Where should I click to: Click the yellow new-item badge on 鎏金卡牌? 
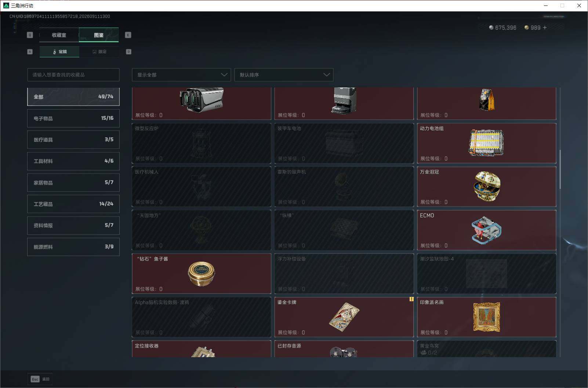pos(411,299)
